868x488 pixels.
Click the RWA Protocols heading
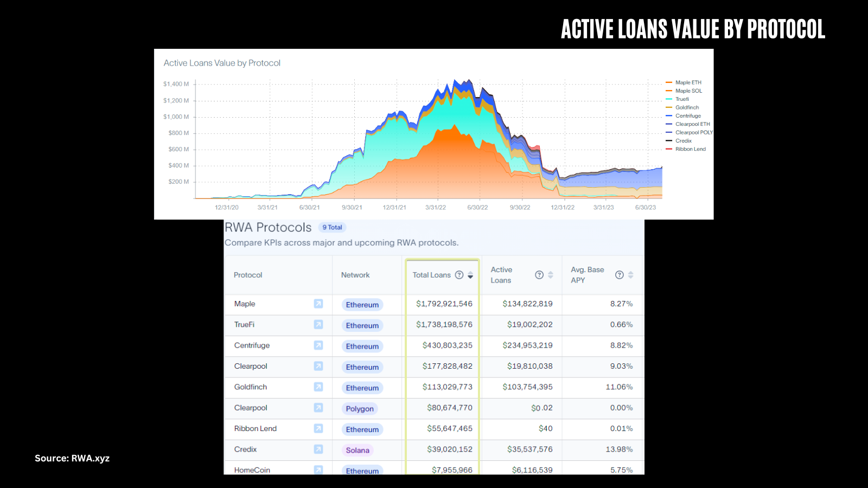tap(268, 227)
